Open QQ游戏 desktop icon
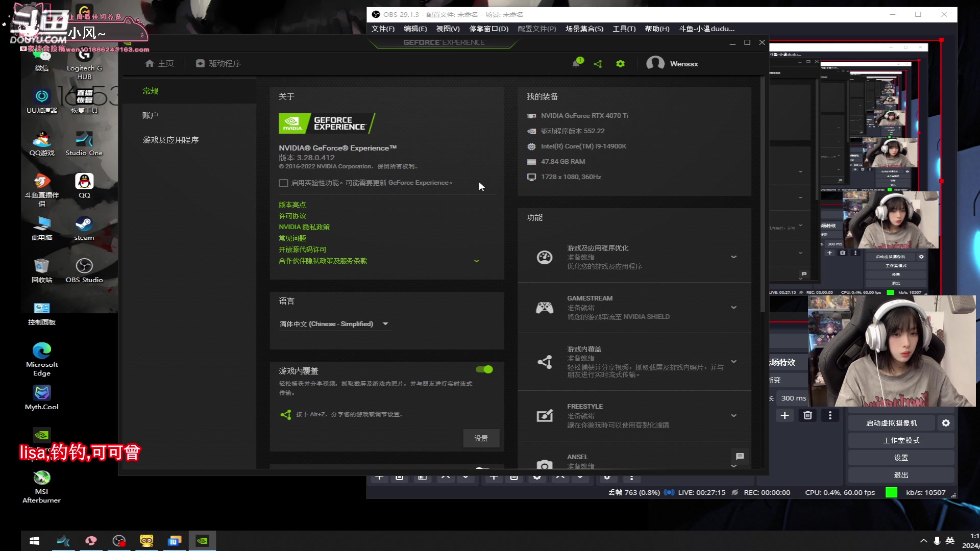Image resolution: width=980 pixels, height=551 pixels. click(x=42, y=143)
